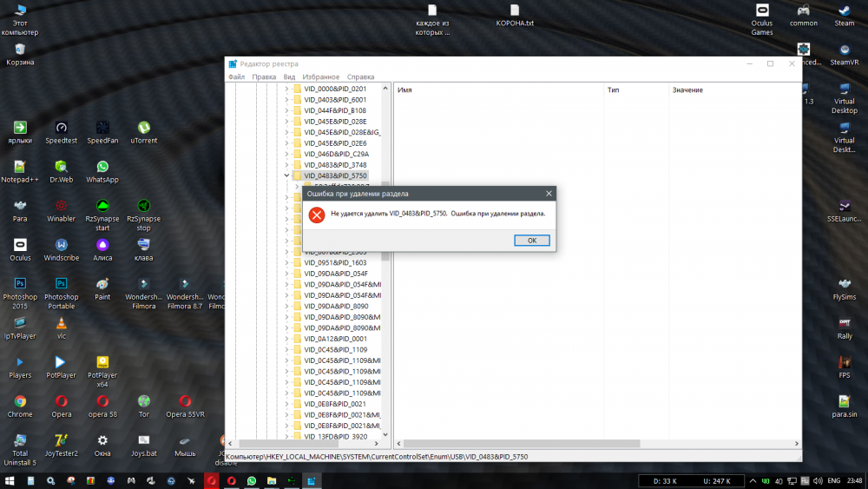
Task: Show hidden tray icons chevron
Action: (x=753, y=480)
